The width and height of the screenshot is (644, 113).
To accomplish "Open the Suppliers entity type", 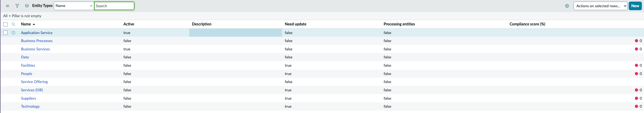I will (x=29, y=98).
